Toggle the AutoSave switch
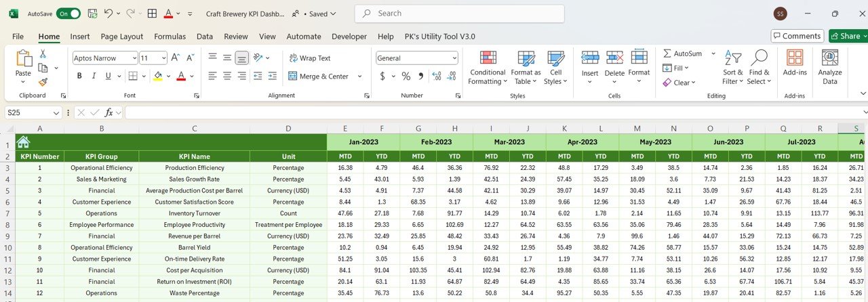 (68, 14)
